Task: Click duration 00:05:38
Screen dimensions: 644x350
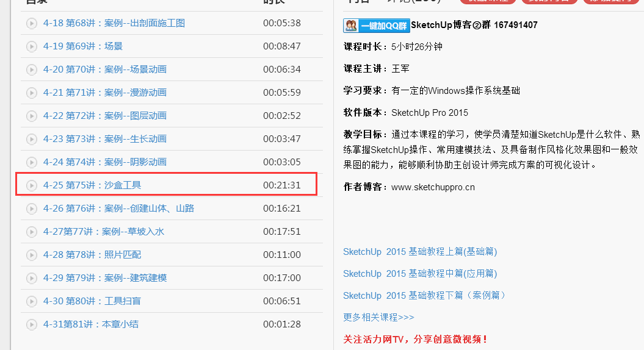Action: 282,23
